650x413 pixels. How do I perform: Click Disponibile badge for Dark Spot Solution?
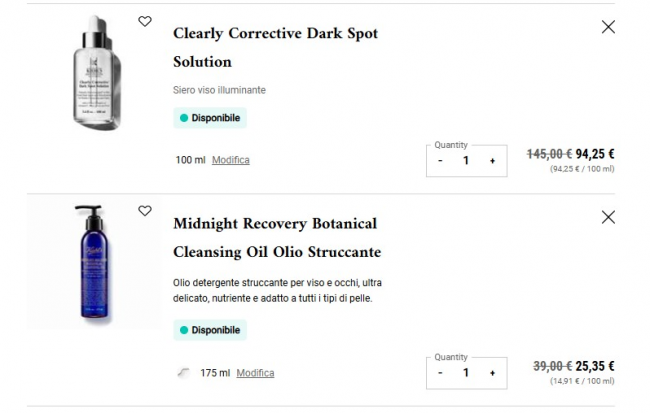tap(210, 118)
